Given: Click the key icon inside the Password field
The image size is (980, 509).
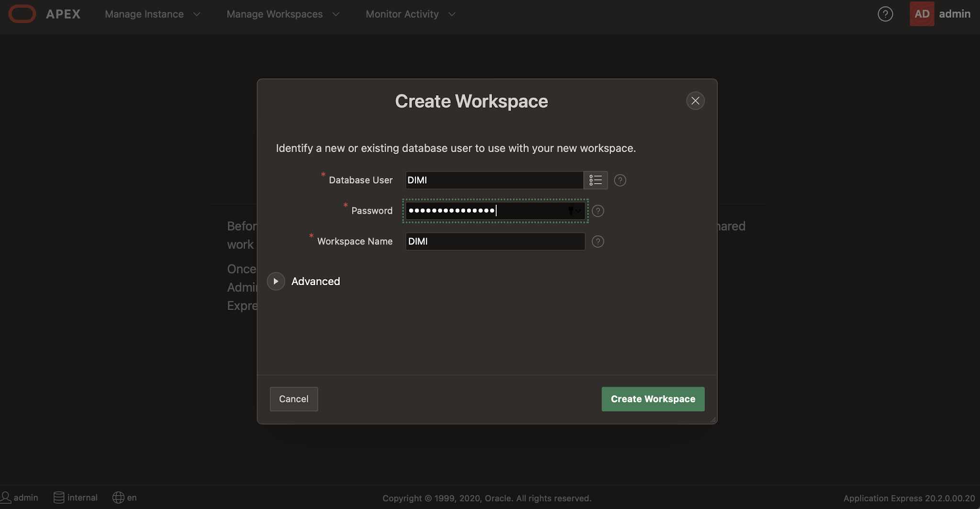Looking at the screenshot, I should (570, 210).
